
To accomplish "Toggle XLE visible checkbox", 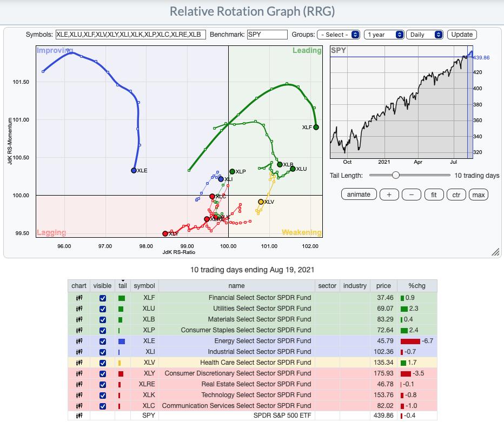I will (103, 341).
